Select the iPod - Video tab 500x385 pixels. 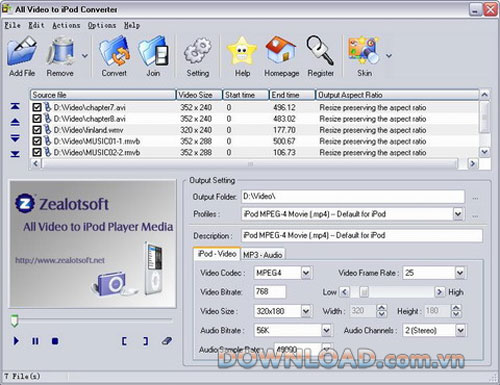(217, 254)
